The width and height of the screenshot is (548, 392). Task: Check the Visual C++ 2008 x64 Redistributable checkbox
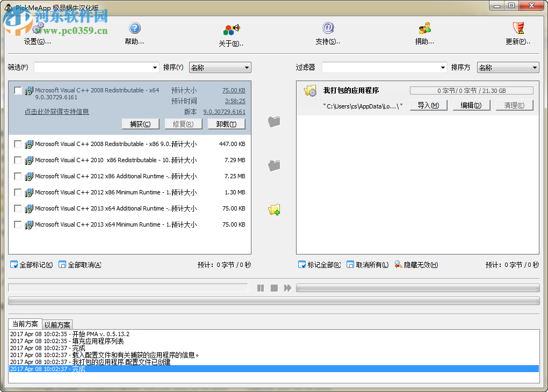coord(19,90)
